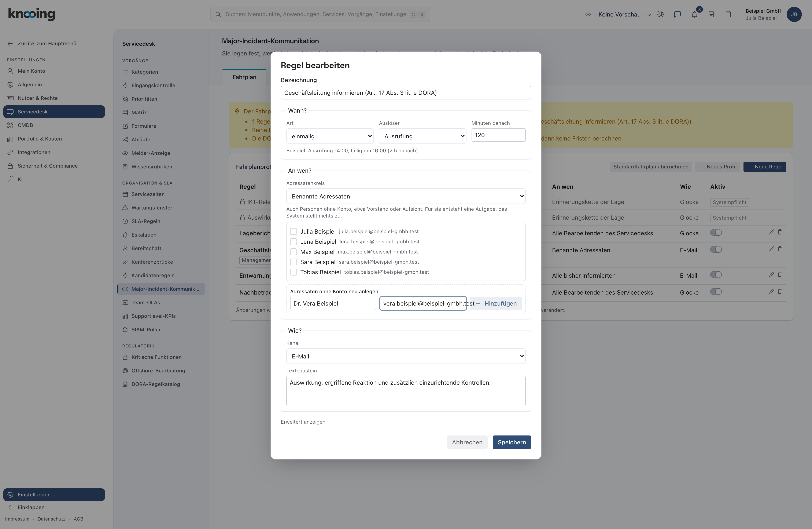Image resolution: width=812 pixels, height=529 pixels.
Task: Toggle the dark mode moon icon
Action: [x=661, y=14]
